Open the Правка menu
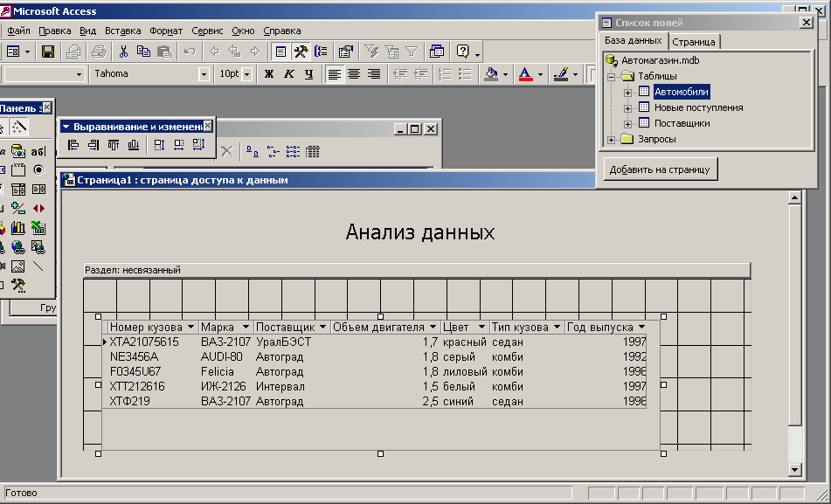This screenshot has height=504, width=831. (54, 31)
